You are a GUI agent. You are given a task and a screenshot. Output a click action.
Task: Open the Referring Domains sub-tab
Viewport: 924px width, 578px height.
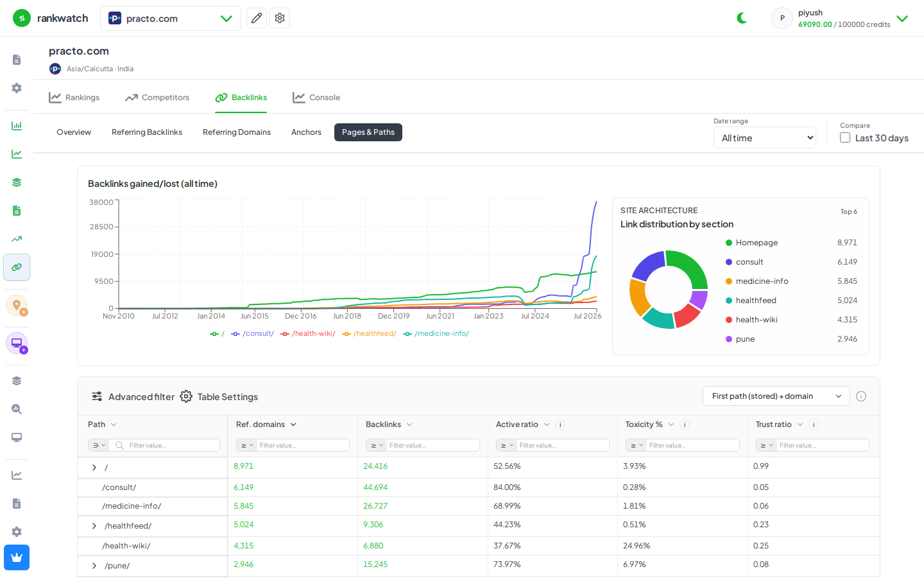coord(237,132)
